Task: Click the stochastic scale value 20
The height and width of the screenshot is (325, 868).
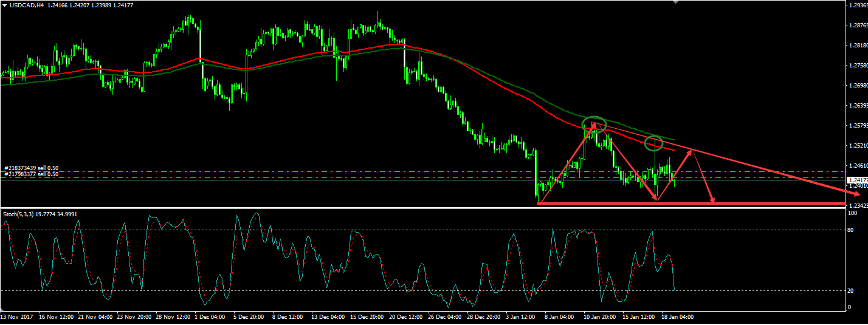Action: pos(851,291)
